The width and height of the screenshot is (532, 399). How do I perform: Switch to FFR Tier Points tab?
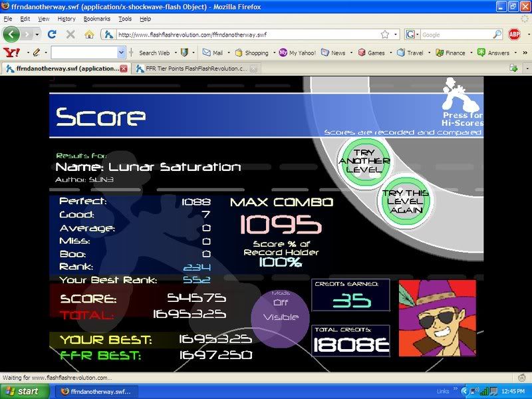pos(192,68)
